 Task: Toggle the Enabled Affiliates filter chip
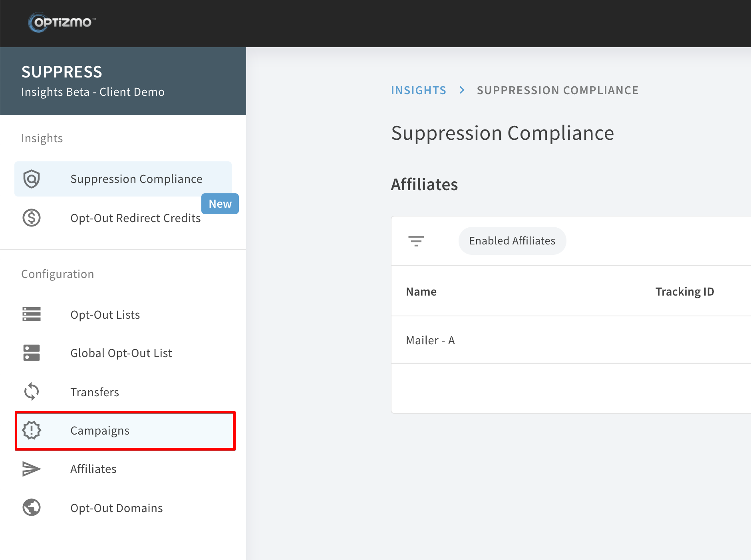[512, 240]
